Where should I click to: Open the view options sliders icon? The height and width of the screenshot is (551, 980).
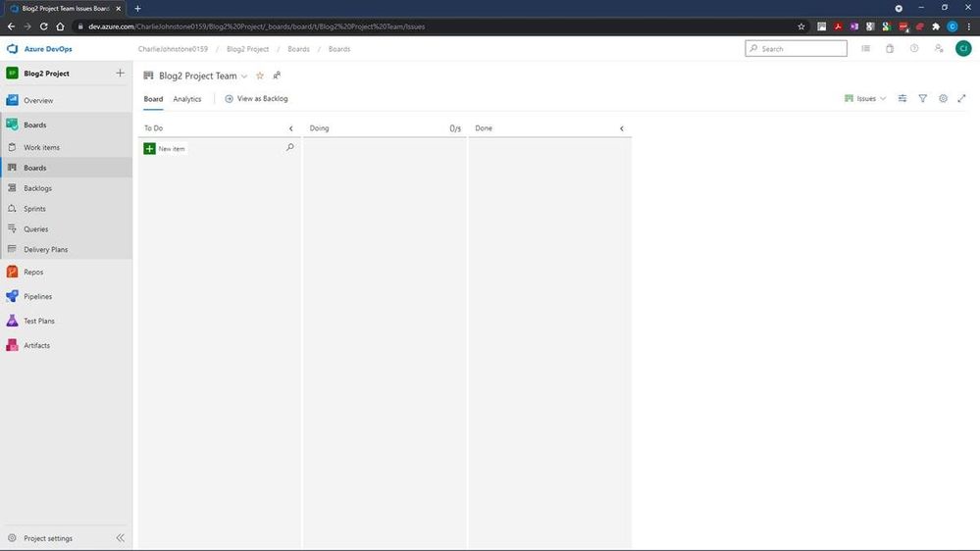click(903, 99)
